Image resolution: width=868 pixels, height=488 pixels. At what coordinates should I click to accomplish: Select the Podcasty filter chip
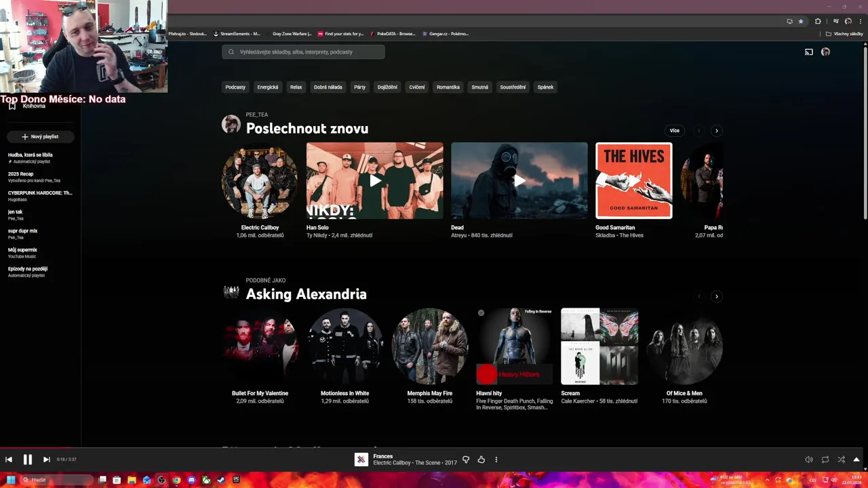click(x=235, y=87)
